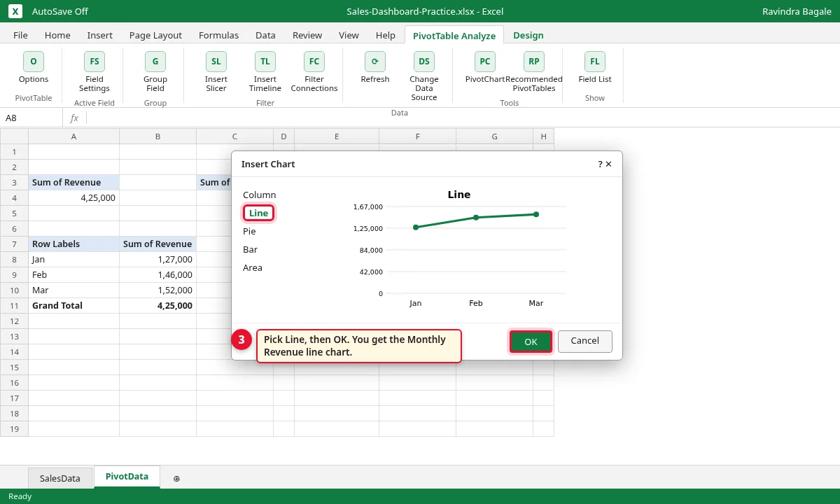Screen dimensions: 840x504
Task: Select the Grand Total label cell
Action: [x=74, y=305]
